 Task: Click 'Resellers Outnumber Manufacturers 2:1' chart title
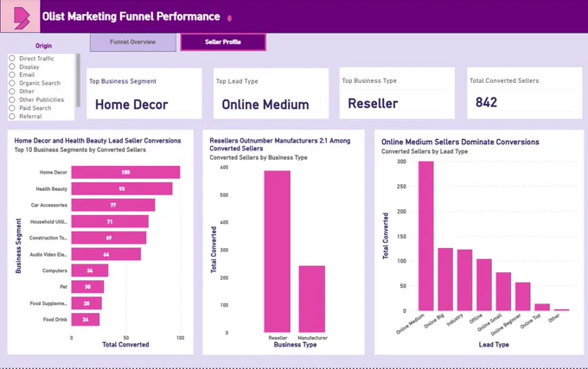tap(280, 144)
